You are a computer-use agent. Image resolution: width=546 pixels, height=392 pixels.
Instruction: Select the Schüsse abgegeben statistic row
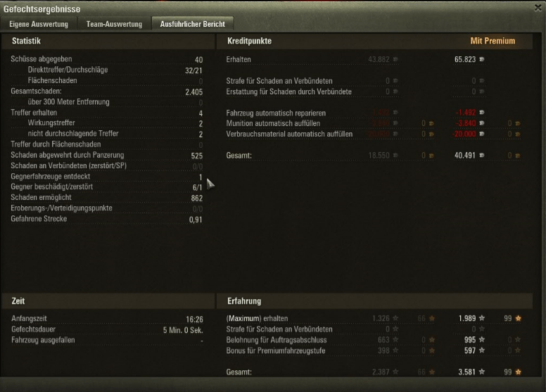click(106, 59)
